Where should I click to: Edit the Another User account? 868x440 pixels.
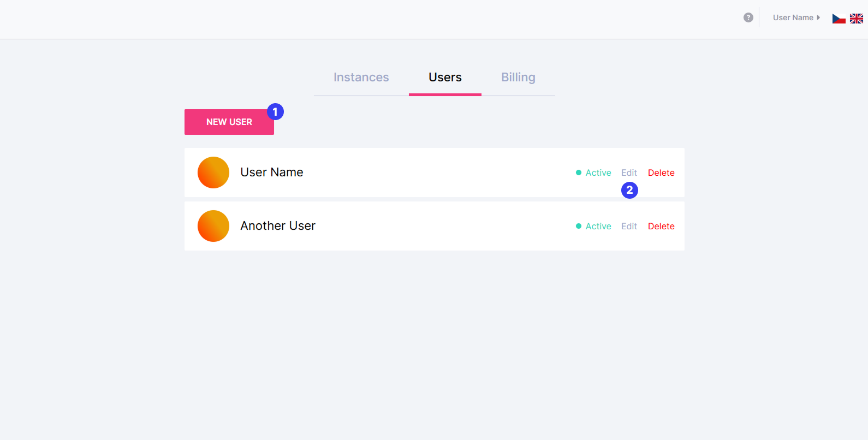(629, 226)
